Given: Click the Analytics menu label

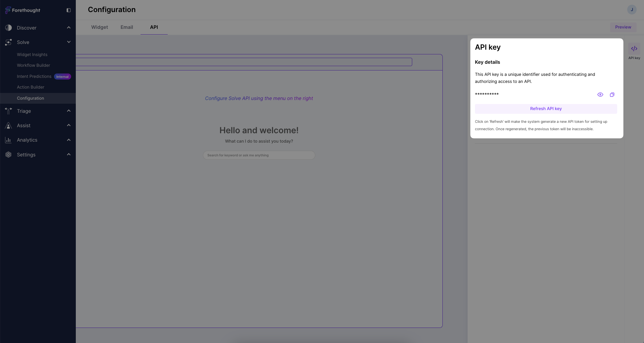Looking at the screenshot, I should 27,140.
